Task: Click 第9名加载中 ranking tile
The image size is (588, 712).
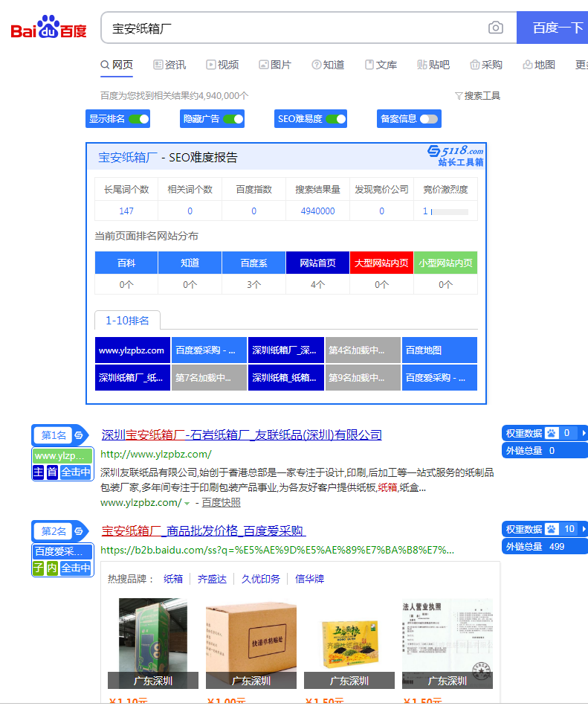Action: pyautogui.click(x=363, y=377)
